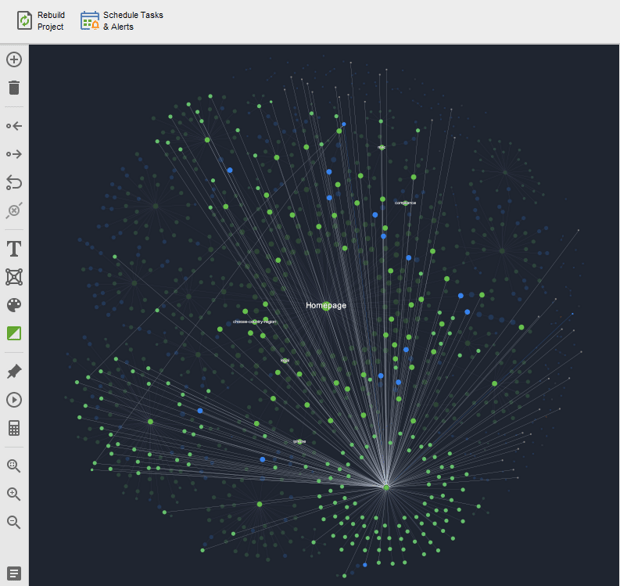Open Schedule Tasks & Alerts
Screen dimensions: 620x586
click(121, 21)
